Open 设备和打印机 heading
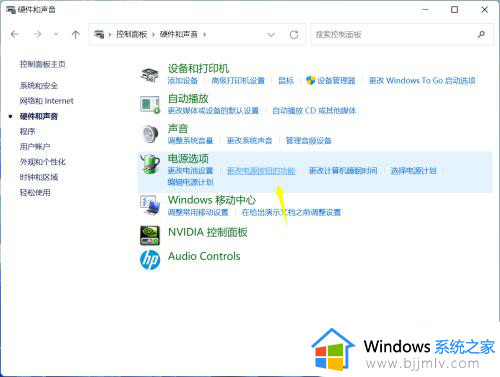 pyautogui.click(x=198, y=68)
